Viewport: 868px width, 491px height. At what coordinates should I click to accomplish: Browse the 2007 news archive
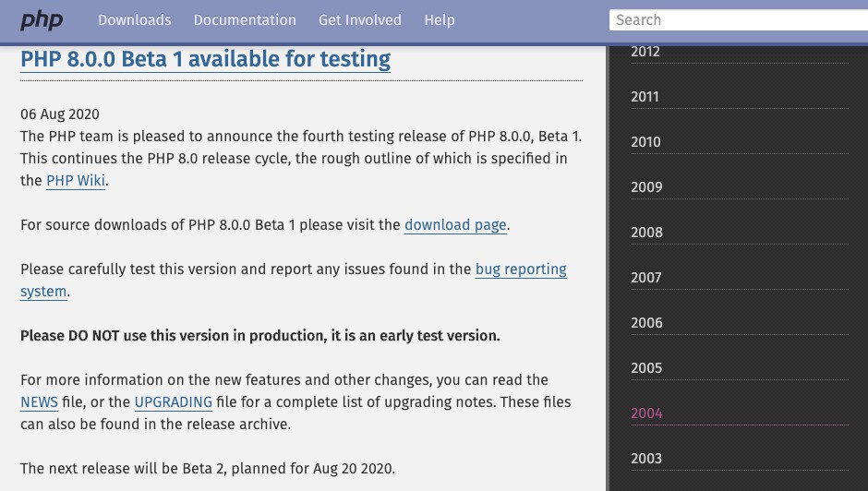click(x=646, y=278)
